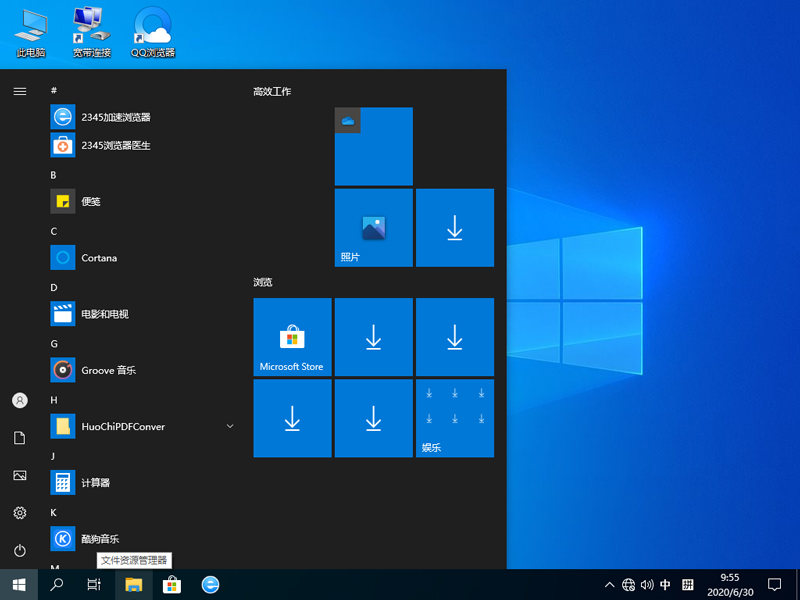800x600 pixels.
Task: Launch Microsoft Edge from the taskbar
Action: coord(209,584)
